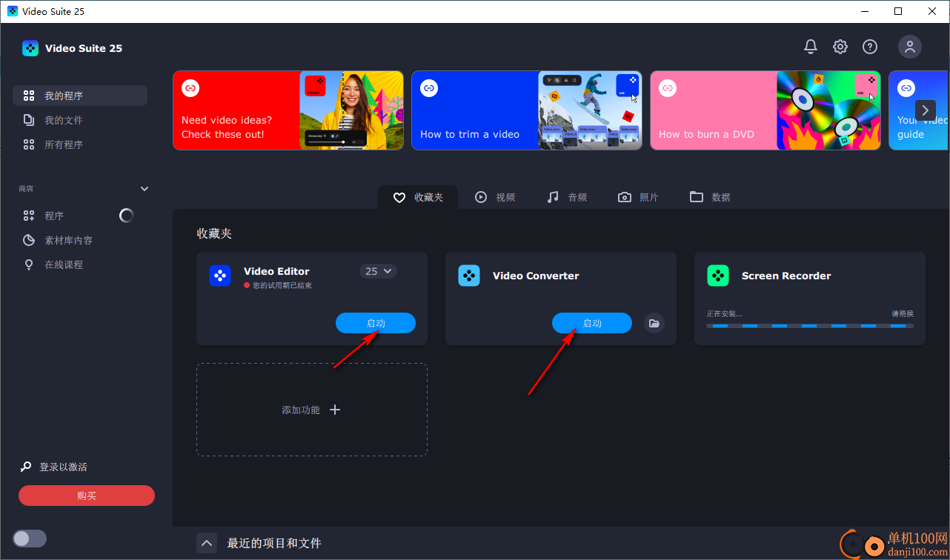950x560 pixels.
Task: Click the Video Converter app icon
Action: tap(469, 276)
